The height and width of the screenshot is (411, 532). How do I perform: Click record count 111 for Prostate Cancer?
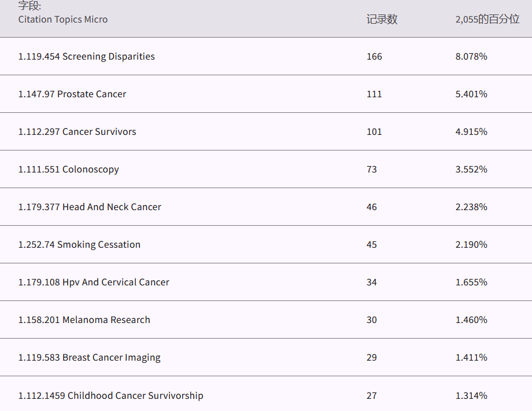(x=374, y=94)
